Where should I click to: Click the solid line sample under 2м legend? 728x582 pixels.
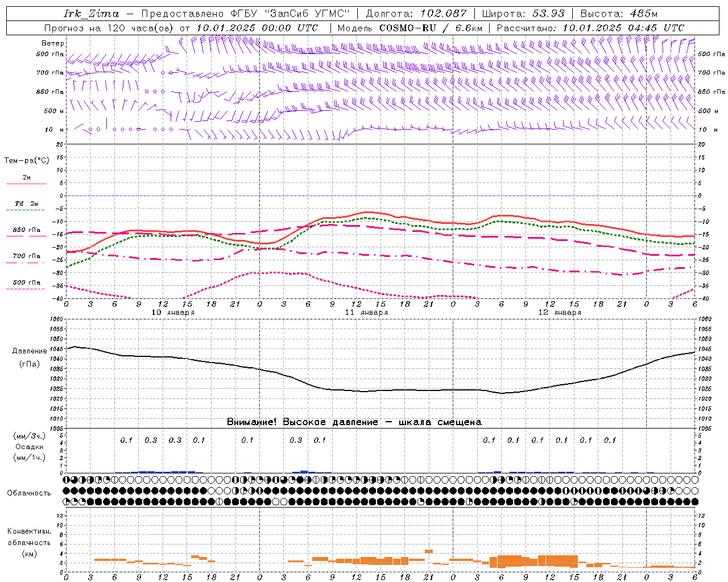tap(26, 184)
